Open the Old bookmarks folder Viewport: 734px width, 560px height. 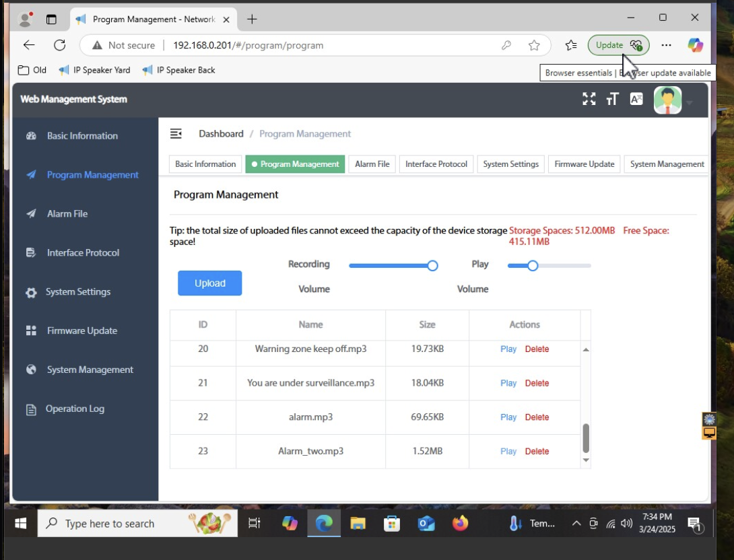(x=32, y=70)
